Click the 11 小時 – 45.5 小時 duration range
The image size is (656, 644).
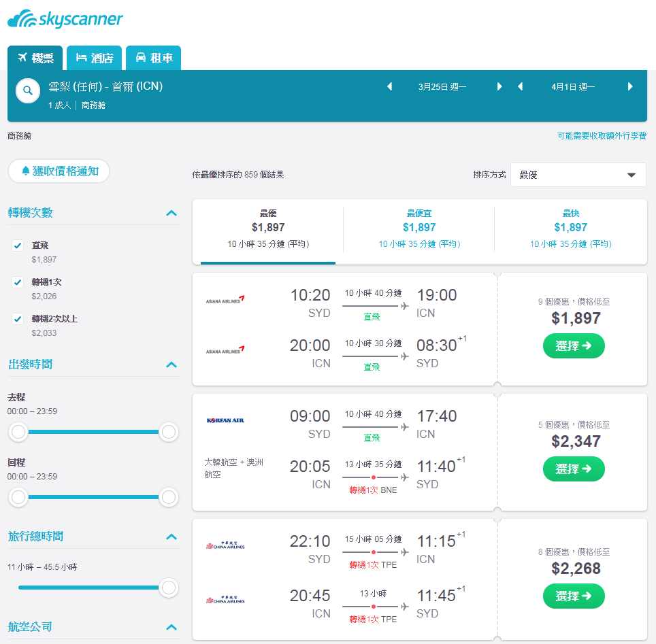[42, 567]
